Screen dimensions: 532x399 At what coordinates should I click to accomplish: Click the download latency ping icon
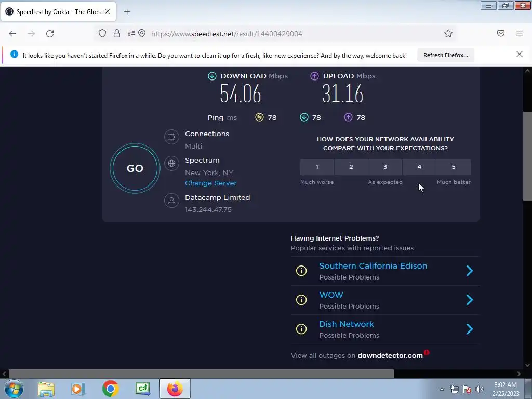point(304,117)
